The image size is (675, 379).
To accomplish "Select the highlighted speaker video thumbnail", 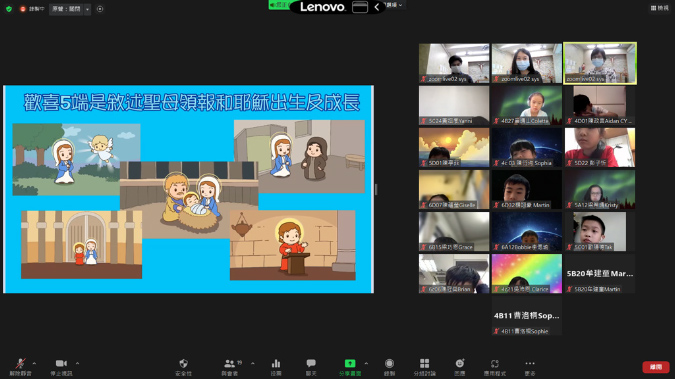I will [x=600, y=63].
